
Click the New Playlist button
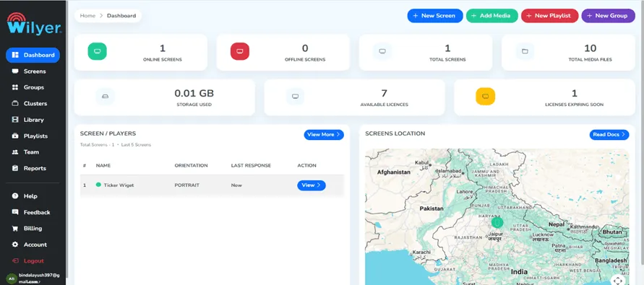[x=549, y=16]
